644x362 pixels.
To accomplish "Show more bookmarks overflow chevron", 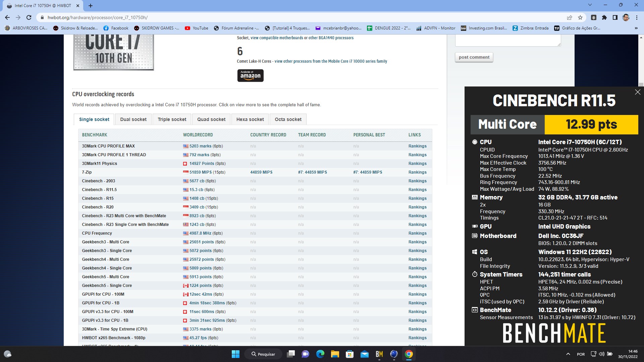I will pos(636,28).
